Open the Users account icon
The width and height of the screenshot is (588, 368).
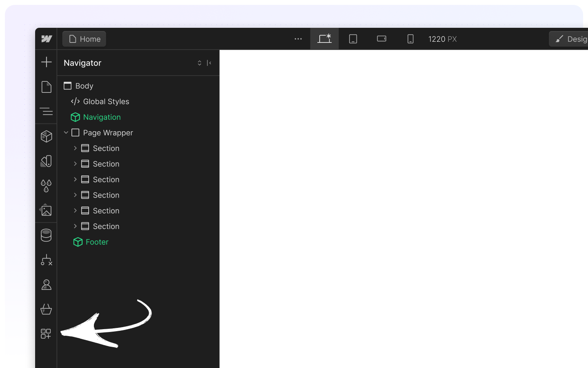tap(47, 285)
